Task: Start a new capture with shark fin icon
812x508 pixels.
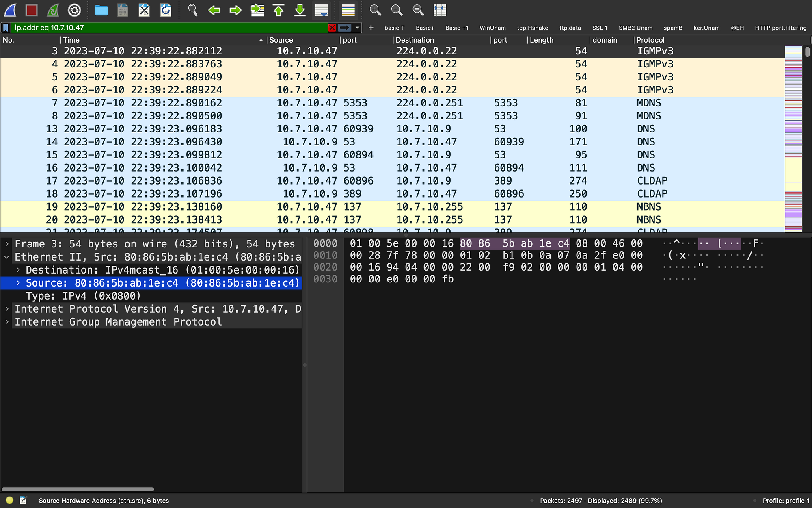Action: tap(10, 10)
